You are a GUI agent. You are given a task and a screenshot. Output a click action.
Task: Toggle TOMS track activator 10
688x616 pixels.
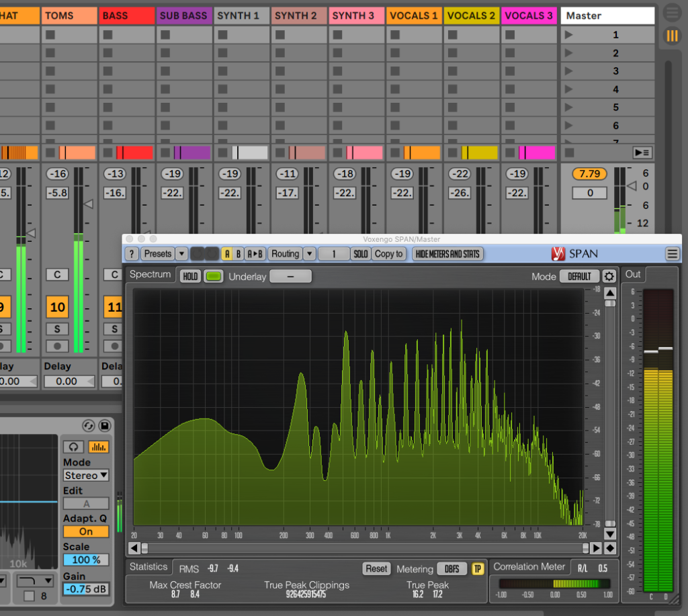pyautogui.click(x=58, y=307)
